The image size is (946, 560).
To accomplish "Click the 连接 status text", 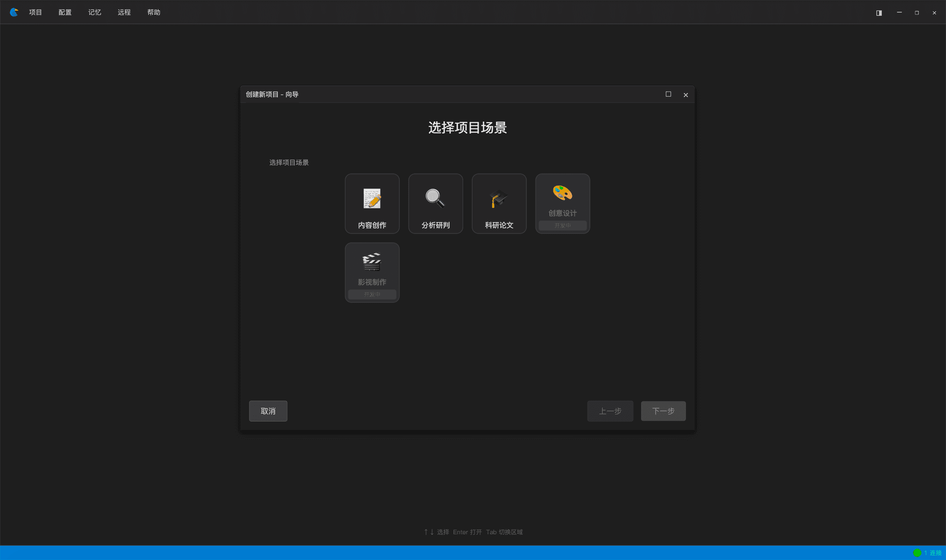I will (x=935, y=553).
